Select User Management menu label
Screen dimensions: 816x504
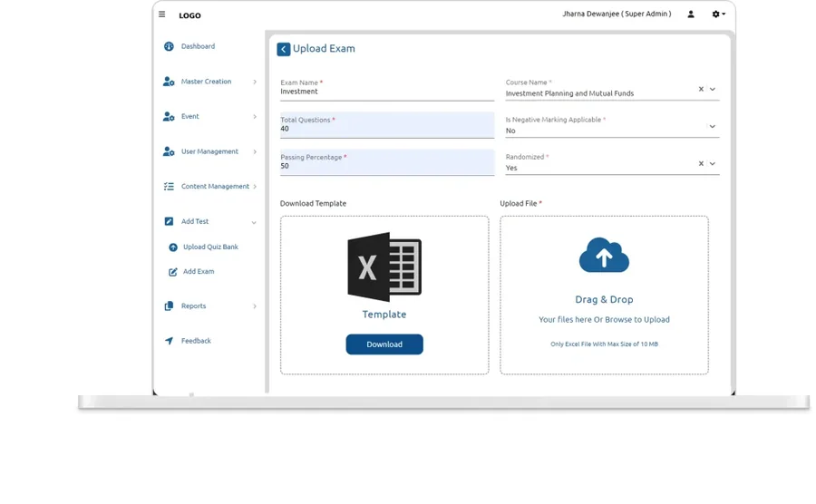[209, 151]
